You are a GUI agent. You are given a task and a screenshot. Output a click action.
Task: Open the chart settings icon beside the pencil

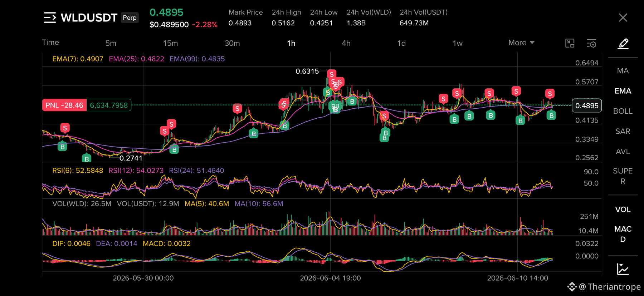[591, 44]
